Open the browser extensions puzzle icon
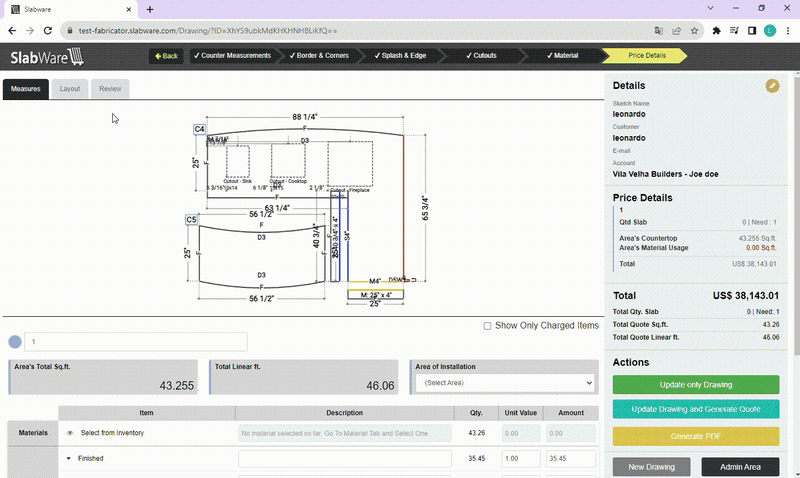This screenshot has height=478, width=800. point(716,31)
